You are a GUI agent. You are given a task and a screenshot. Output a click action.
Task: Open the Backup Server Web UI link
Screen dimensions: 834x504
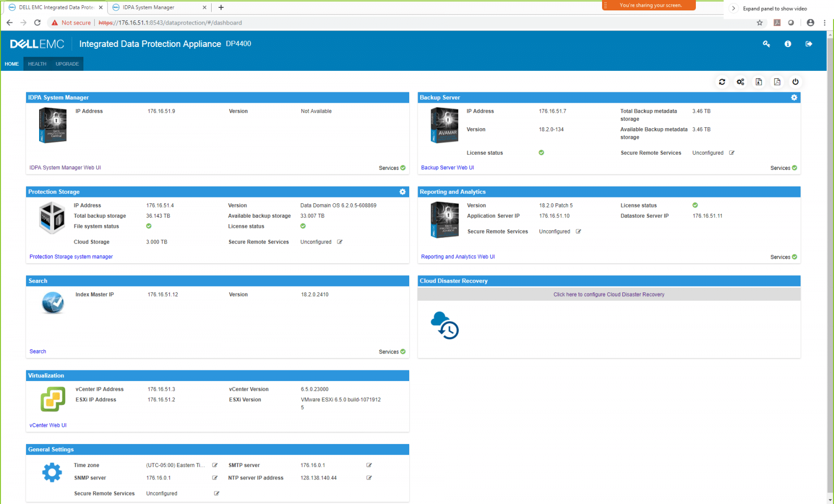(x=447, y=168)
